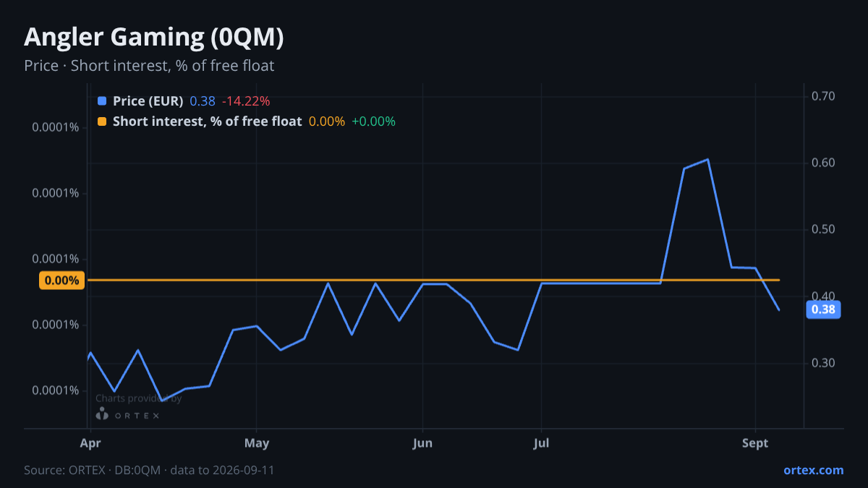Click the legend short interest value 0.00%
This screenshot has height=488, width=868.
click(x=327, y=121)
